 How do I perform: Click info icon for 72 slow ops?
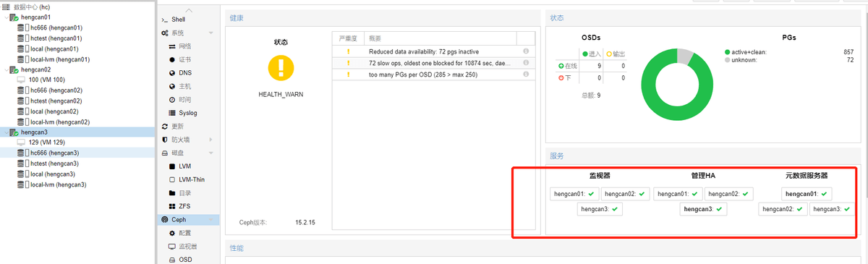526,63
